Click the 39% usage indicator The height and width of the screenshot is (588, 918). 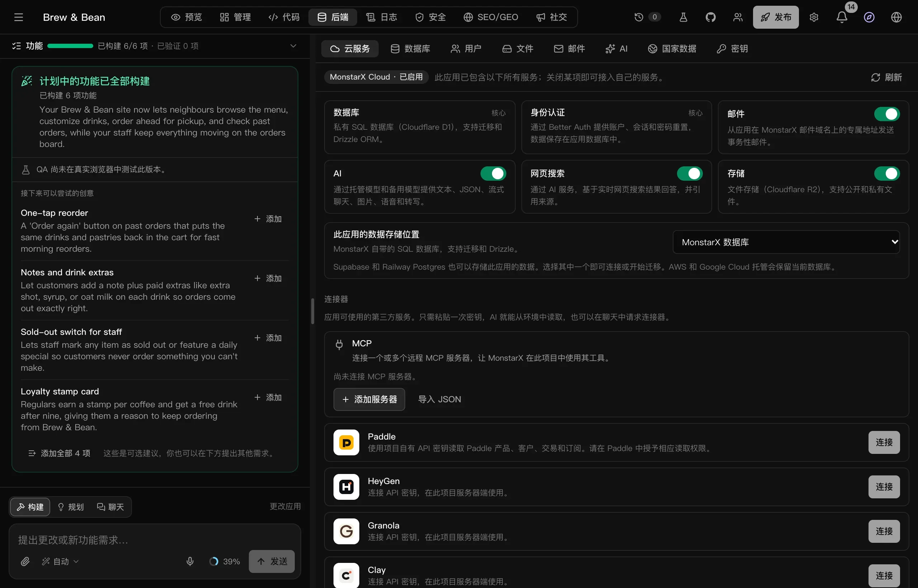(225, 561)
